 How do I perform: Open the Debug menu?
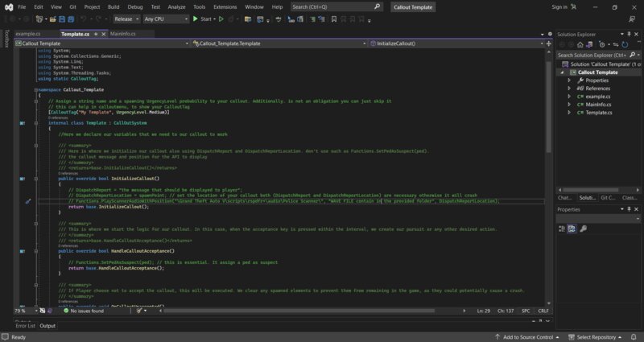coord(135,7)
